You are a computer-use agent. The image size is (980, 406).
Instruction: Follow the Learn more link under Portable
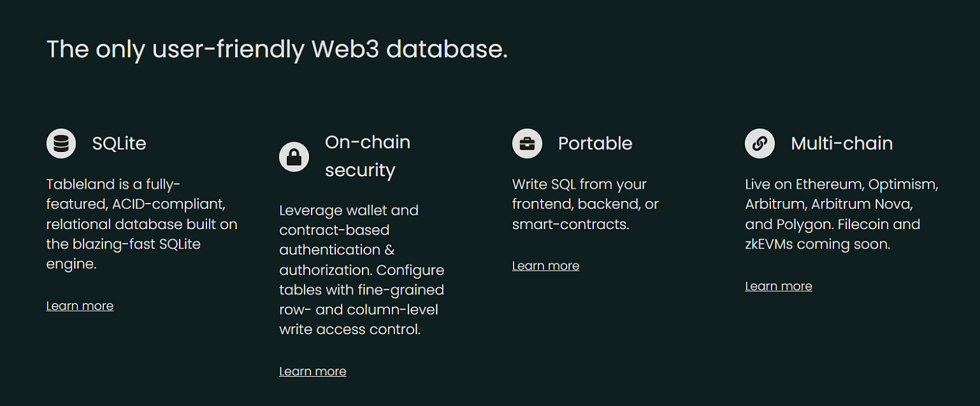click(546, 266)
